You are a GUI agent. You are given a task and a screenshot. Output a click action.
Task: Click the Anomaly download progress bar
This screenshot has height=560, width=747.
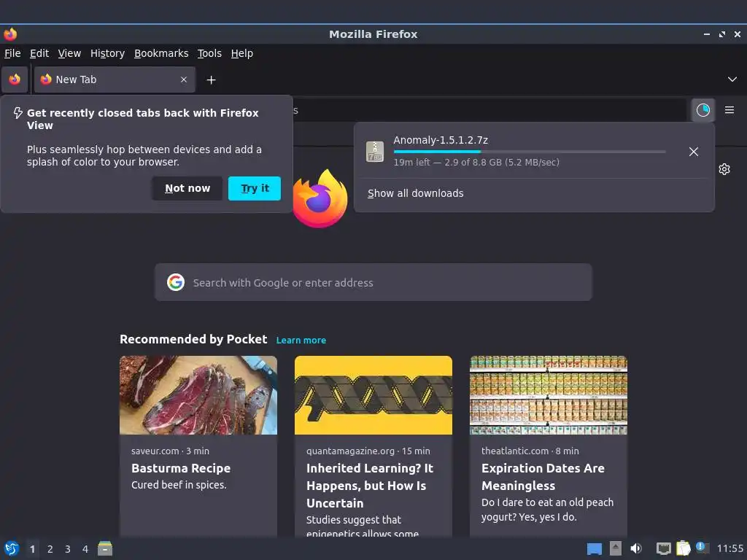click(530, 152)
